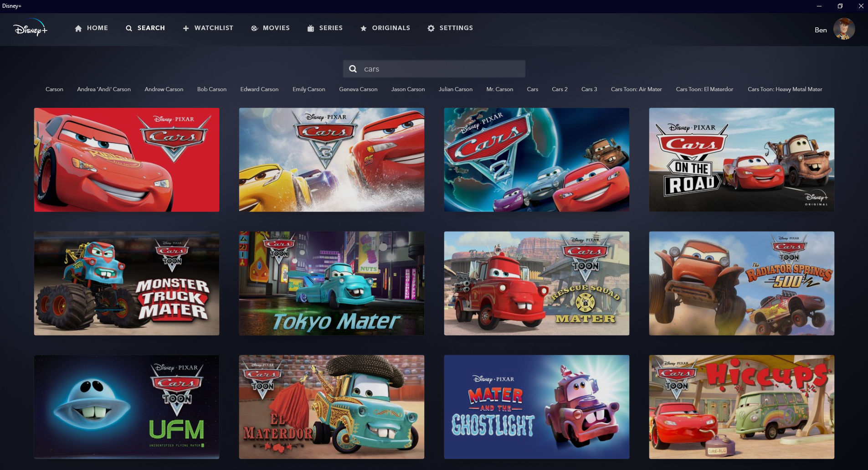
Task: Click the Settings gear icon
Action: pos(431,28)
